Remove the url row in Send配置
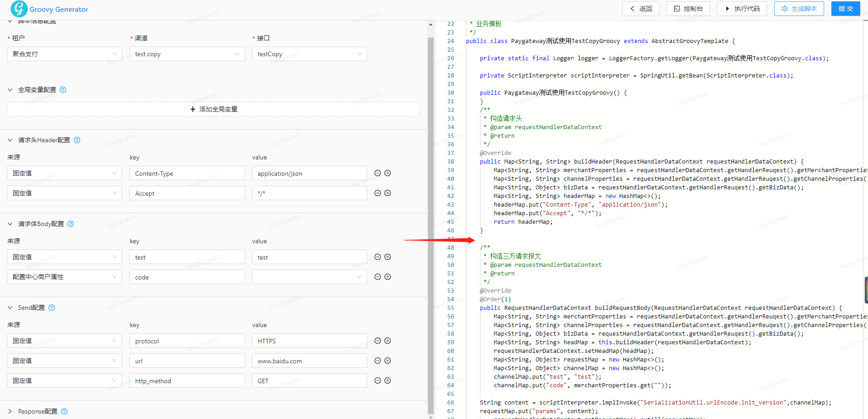This screenshot has height=419, width=868. tap(378, 361)
